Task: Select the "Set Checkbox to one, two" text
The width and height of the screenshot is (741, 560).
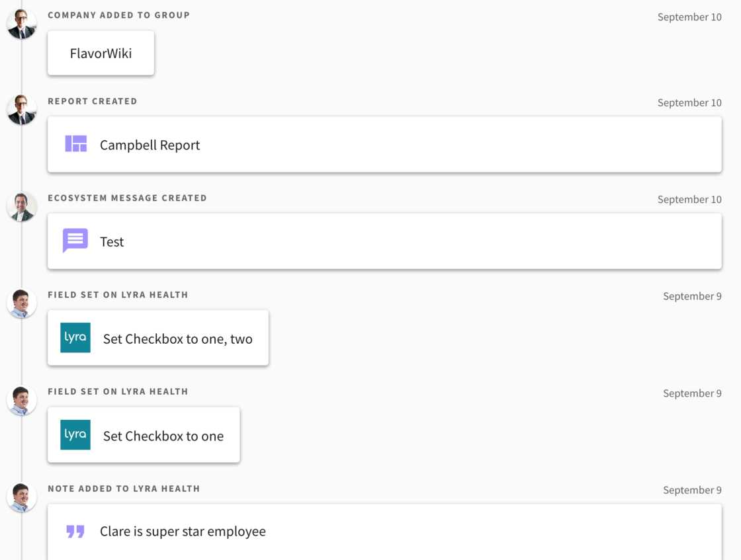Action: click(x=177, y=339)
